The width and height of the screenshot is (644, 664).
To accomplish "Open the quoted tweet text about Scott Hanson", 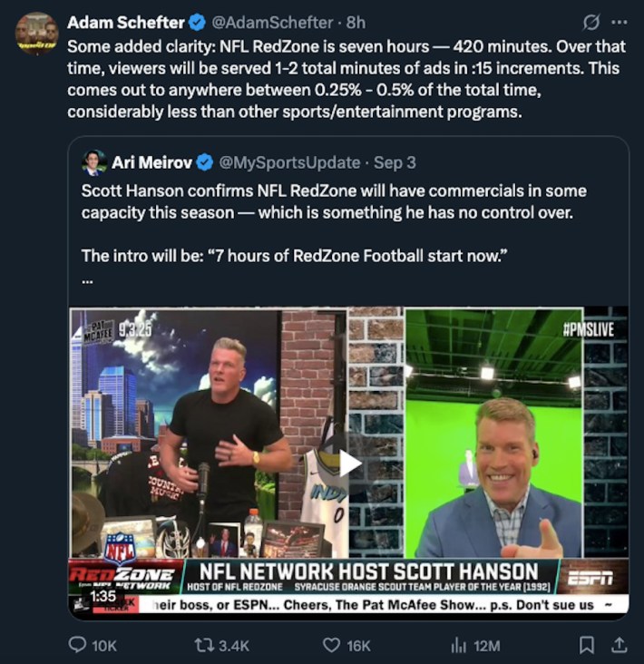I will 334,201.
